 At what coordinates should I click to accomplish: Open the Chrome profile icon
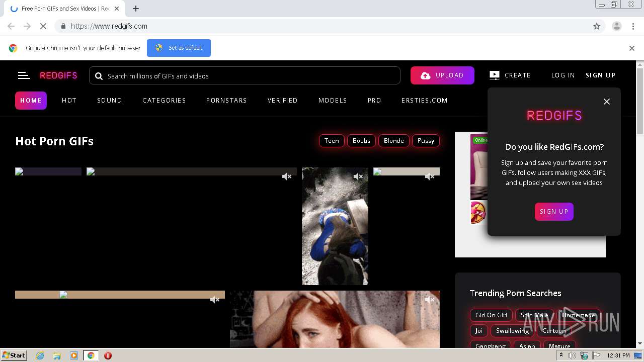coord(616,26)
